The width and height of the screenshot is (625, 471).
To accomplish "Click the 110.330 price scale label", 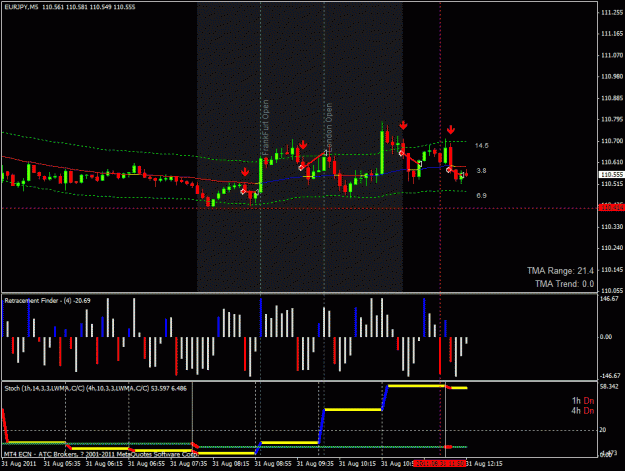I will point(612,226).
